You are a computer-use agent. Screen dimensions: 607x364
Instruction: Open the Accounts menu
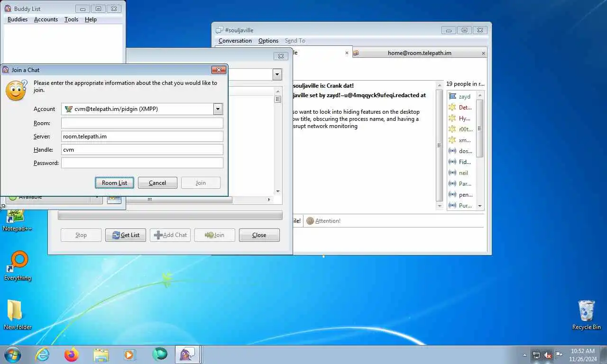pyautogui.click(x=46, y=19)
